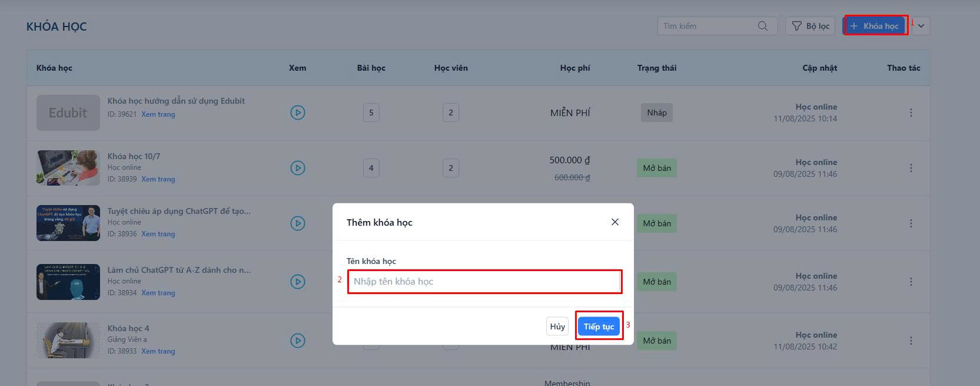Click play icon for Khóa học 4

298,341
